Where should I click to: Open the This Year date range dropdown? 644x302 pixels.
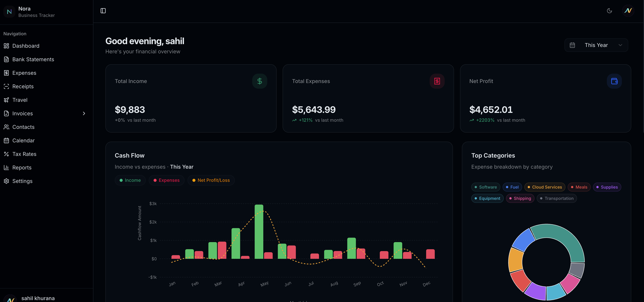[596, 45]
